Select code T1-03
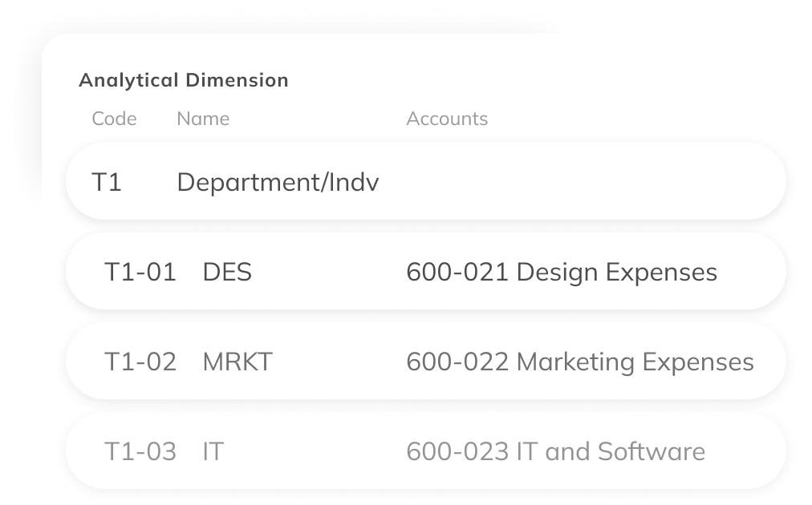The height and width of the screenshot is (505, 812). coord(140,451)
